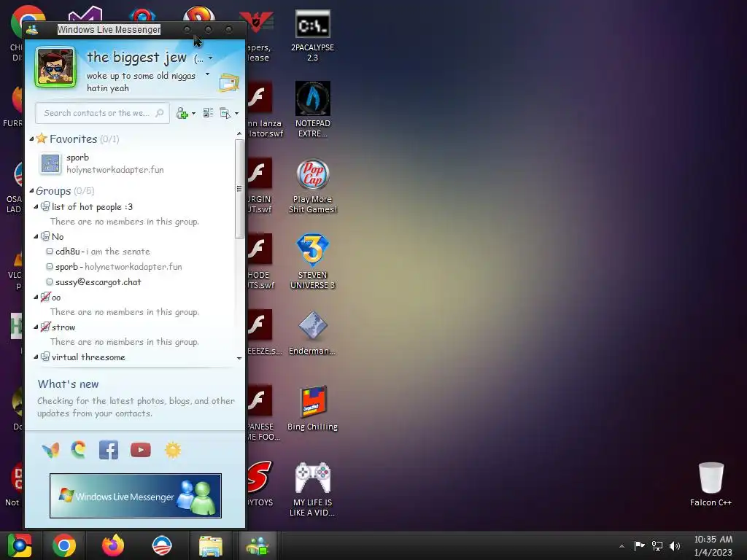Click the Search contacts or the web field

pyautogui.click(x=102, y=113)
